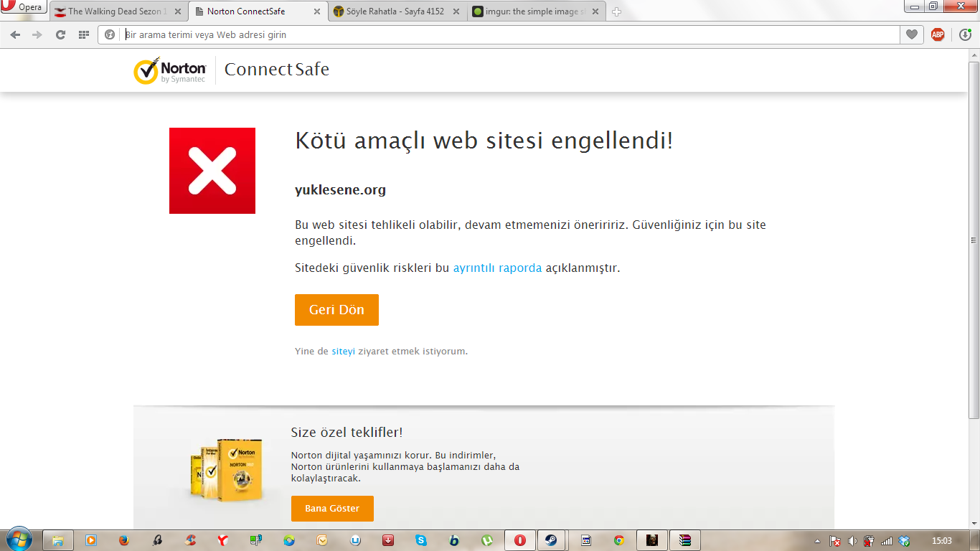This screenshot has height=551, width=980.
Task: Switch to The Walking Dead Sezon tab
Action: (x=118, y=11)
